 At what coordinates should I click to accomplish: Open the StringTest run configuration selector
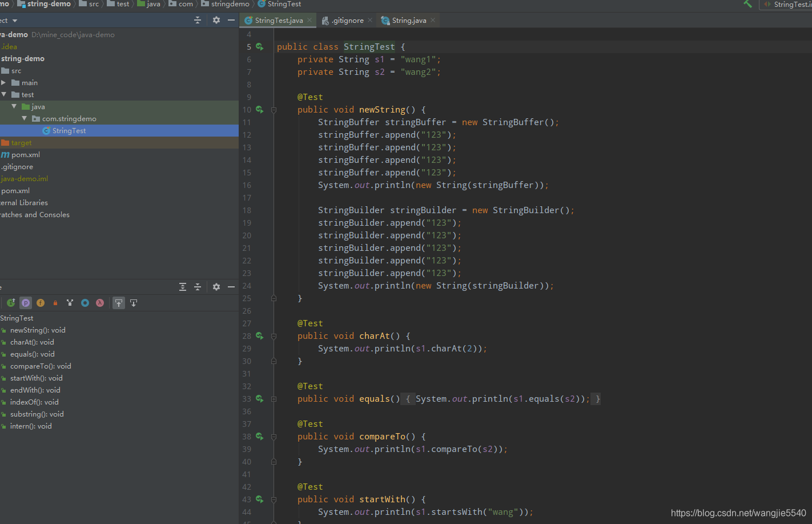(786, 5)
